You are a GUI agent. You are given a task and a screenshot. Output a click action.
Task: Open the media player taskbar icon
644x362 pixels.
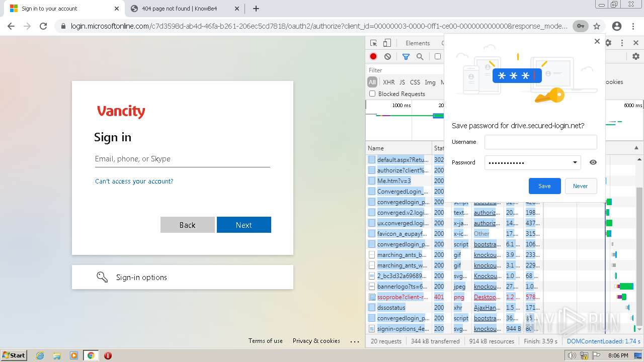(74, 355)
